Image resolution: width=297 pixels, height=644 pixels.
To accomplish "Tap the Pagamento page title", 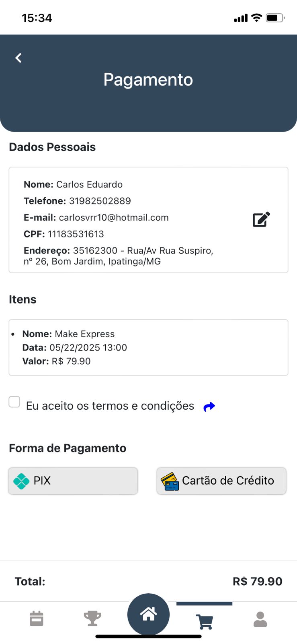I will point(148,80).
